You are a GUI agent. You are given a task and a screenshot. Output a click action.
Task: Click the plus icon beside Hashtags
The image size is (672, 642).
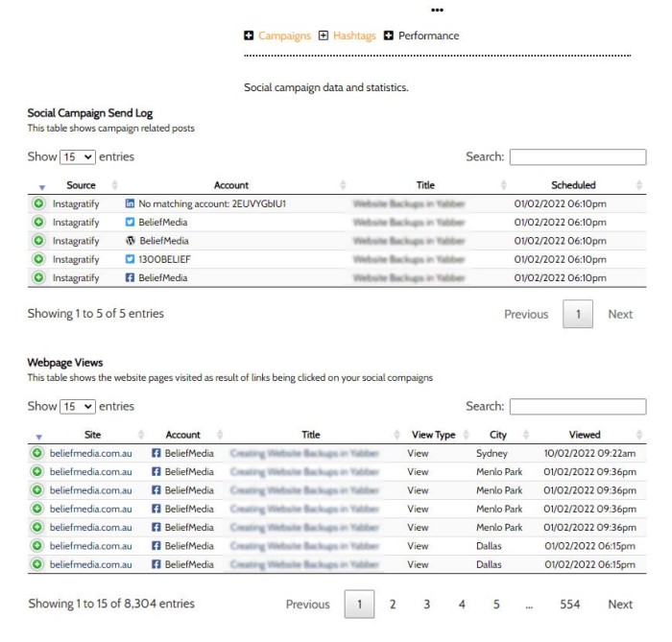[324, 36]
